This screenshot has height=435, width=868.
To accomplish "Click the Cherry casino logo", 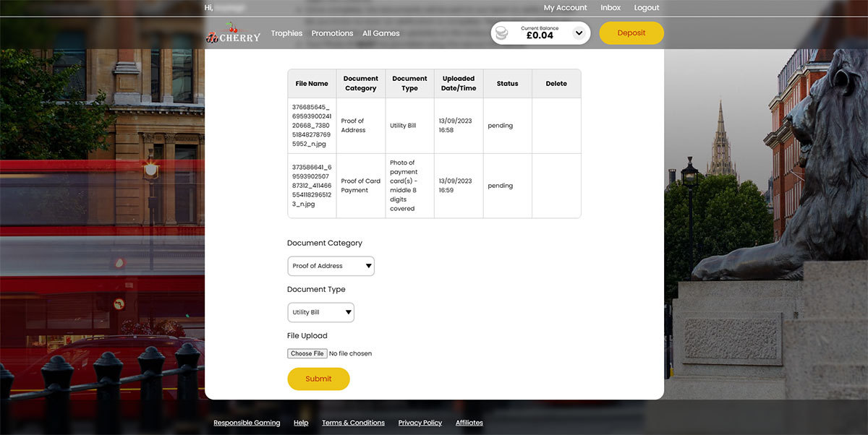I will (232, 33).
